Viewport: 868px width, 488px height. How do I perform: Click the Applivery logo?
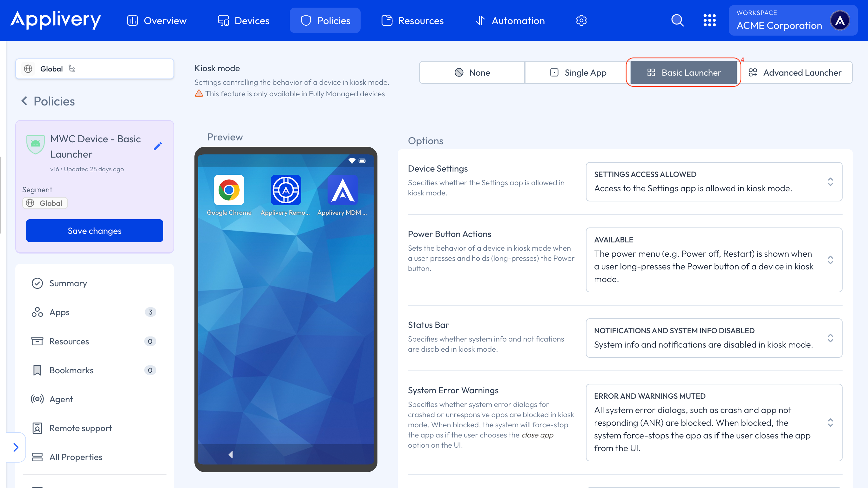(x=56, y=20)
